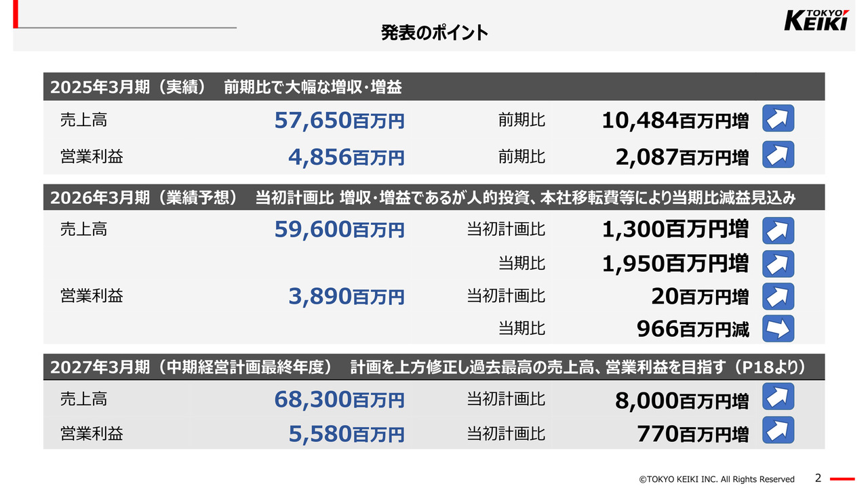
Task: Select the 2026年3月期(業績予想) section header
Action: click(x=434, y=197)
